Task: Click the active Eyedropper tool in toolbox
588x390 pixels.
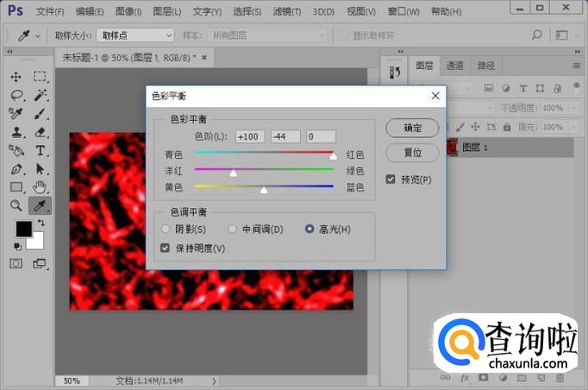Action: pos(40,205)
